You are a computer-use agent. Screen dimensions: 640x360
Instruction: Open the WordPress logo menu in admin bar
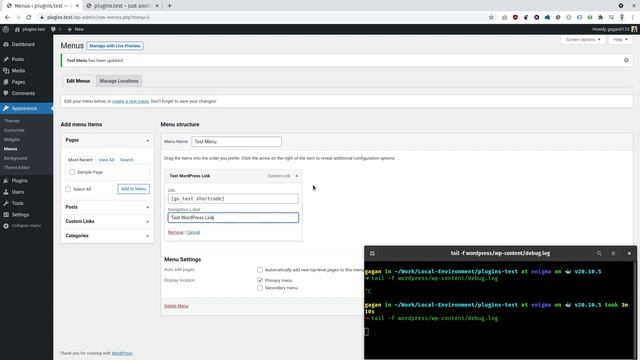[6, 29]
